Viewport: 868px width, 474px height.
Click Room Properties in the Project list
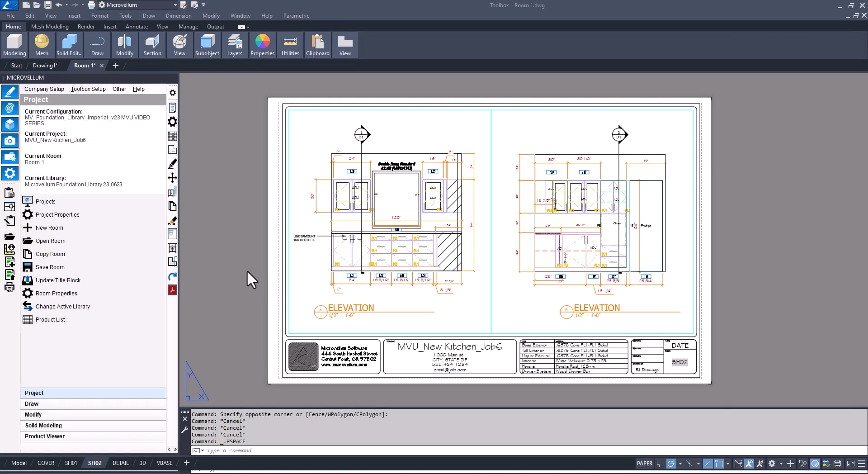(56, 294)
